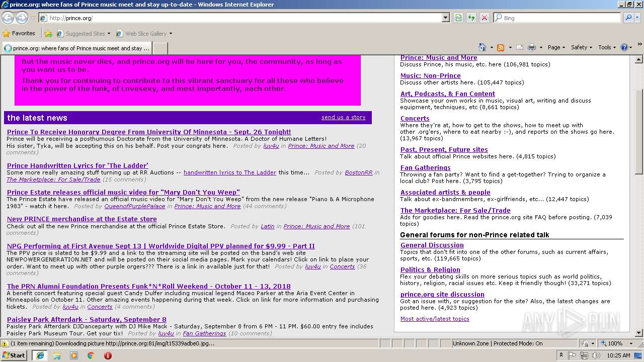Open Windows Explorer folder taskbar icon
The width and height of the screenshot is (644, 362).
pyautogui.click(x=57, y=355)
